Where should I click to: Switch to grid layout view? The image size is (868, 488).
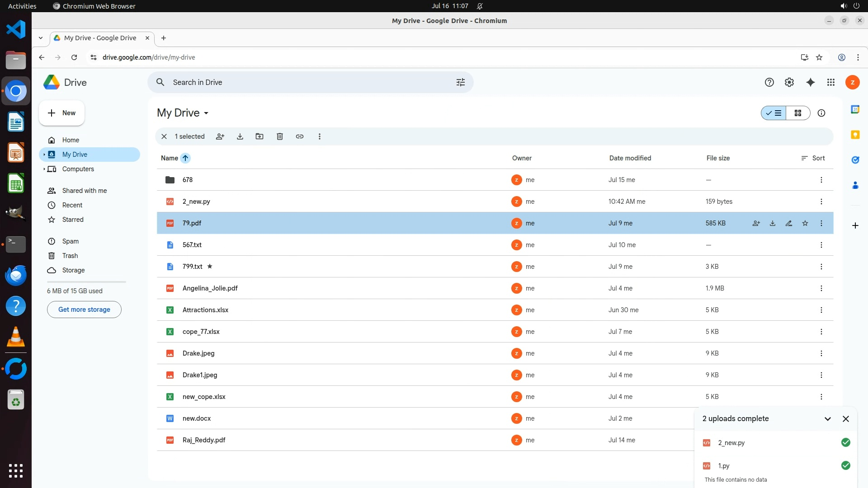(x=798, y=113)
